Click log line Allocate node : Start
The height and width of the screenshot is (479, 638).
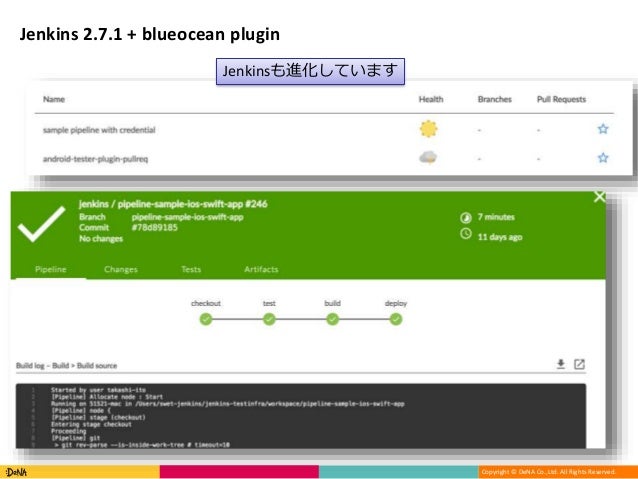click(107, 396)
